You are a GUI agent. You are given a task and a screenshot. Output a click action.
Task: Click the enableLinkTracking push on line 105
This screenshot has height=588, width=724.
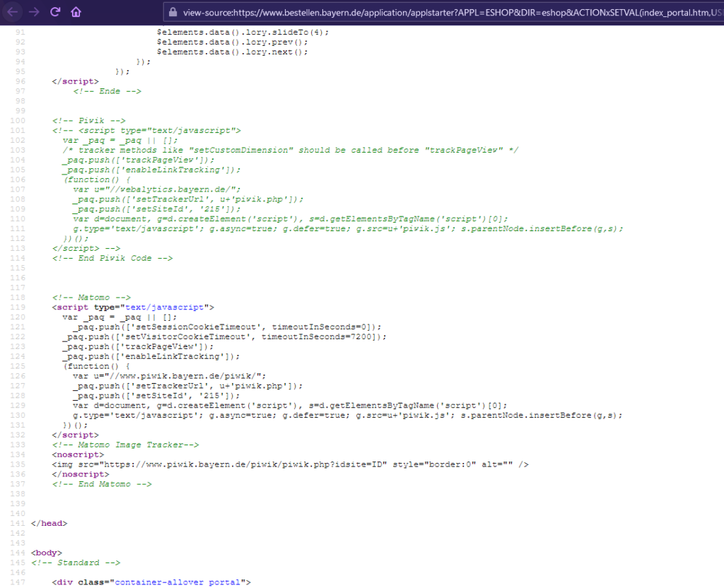point(151,170)
